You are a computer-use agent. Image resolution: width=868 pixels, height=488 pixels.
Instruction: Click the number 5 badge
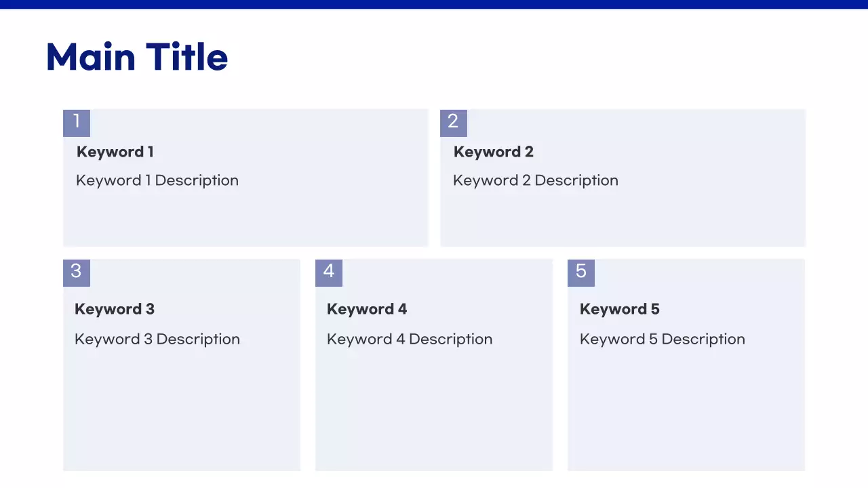pyautogui.click(x=581, y=272)
